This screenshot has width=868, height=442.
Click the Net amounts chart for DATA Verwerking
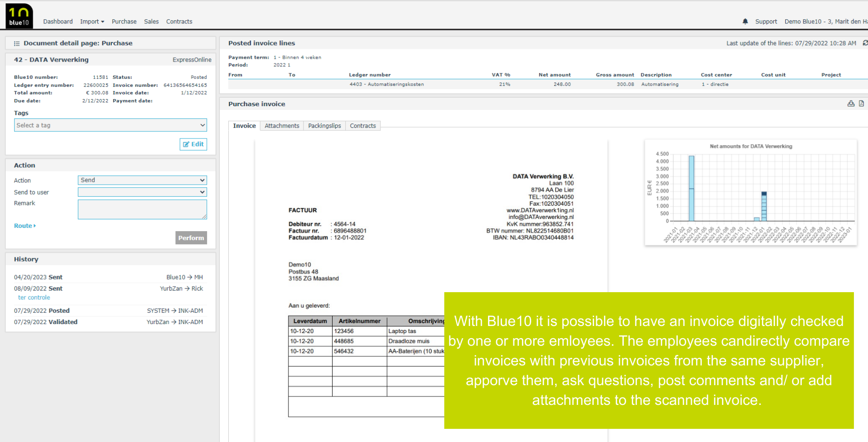751,192
